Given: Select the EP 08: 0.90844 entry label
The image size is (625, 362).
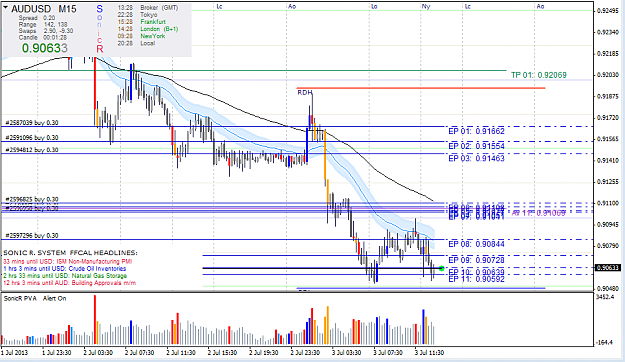Looking at the screenshot, I should [x=476, y=244].
